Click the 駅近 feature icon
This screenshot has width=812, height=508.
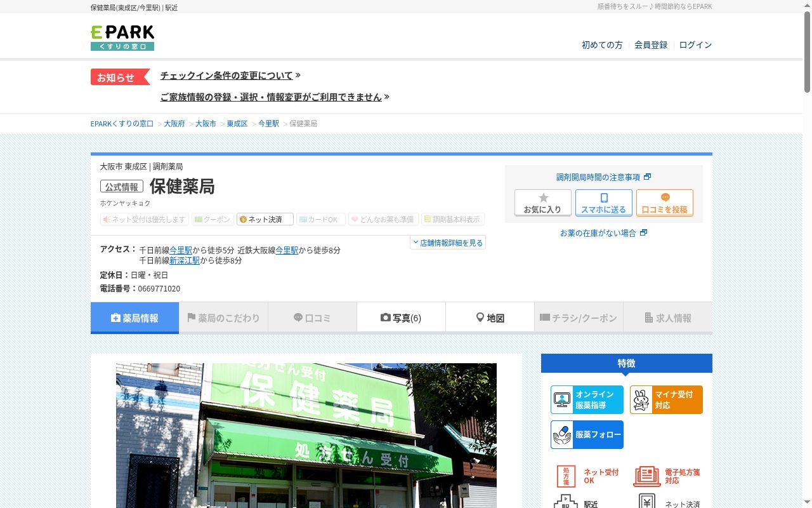(x=576, y=502)
